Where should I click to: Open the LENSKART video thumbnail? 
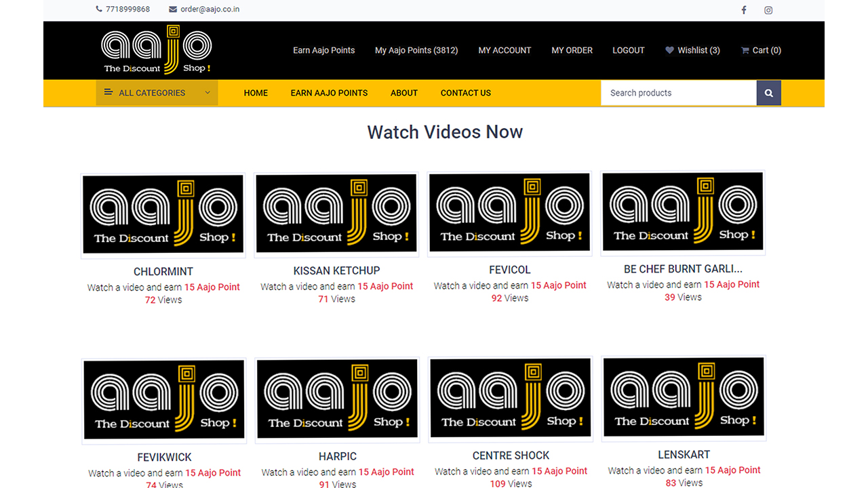684,399
